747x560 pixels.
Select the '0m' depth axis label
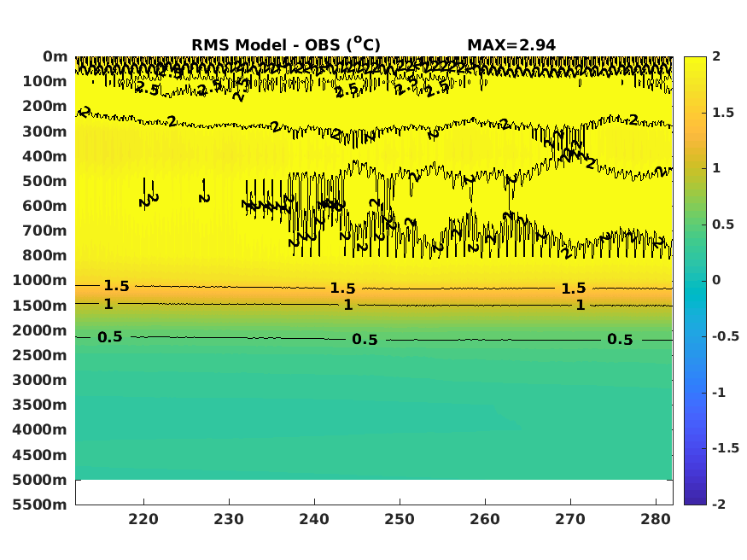[x=55, y=56]
